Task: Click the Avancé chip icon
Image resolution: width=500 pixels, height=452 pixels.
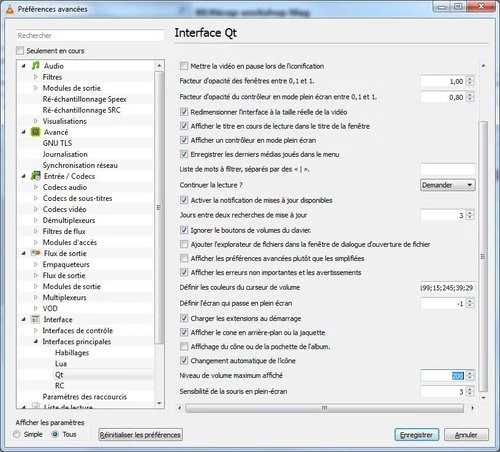Action: coord(36,132)
